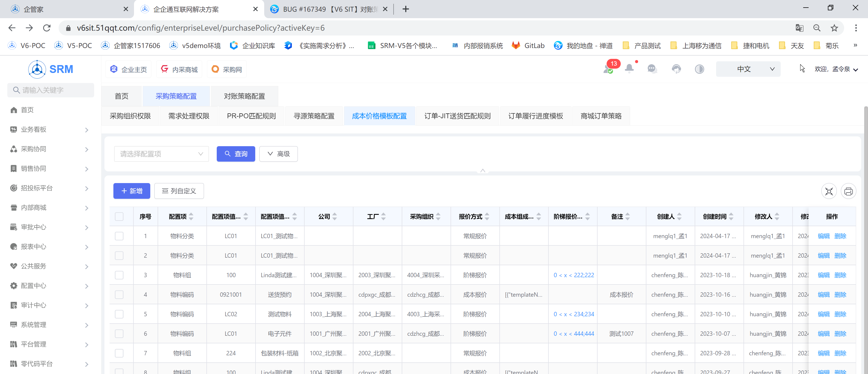Bookmark this page with the star icon

(834, 28)
